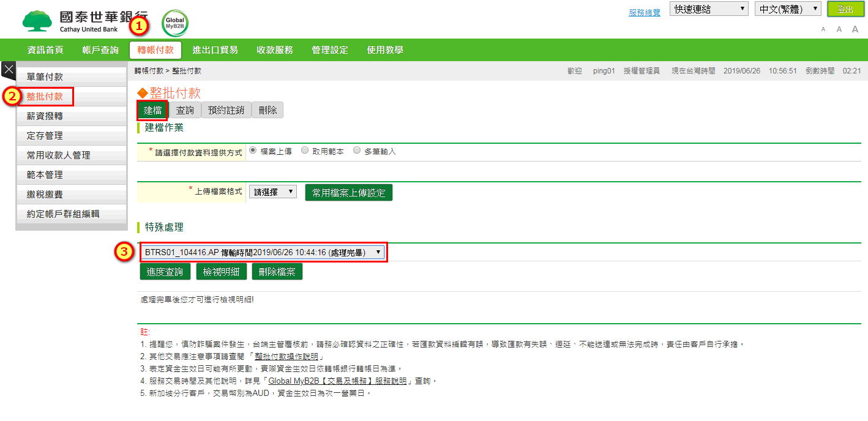Open 管理設定 menu

click(x=330, y=50)
